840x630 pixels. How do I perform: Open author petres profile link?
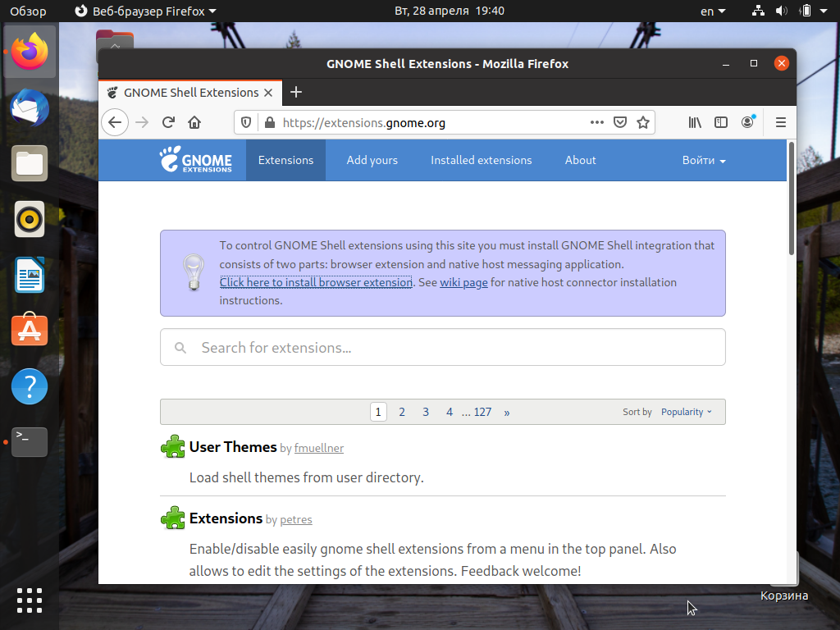(x=295, y=519)
